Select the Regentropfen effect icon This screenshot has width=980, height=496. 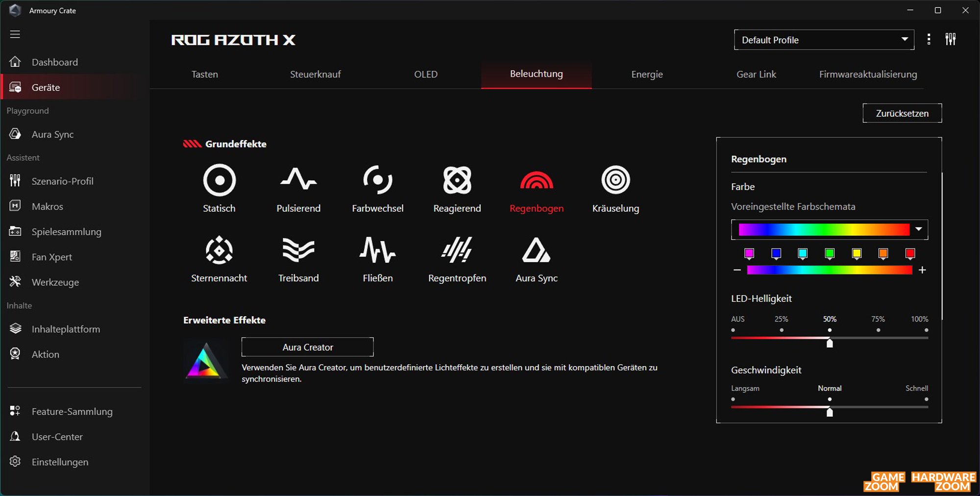457,250
